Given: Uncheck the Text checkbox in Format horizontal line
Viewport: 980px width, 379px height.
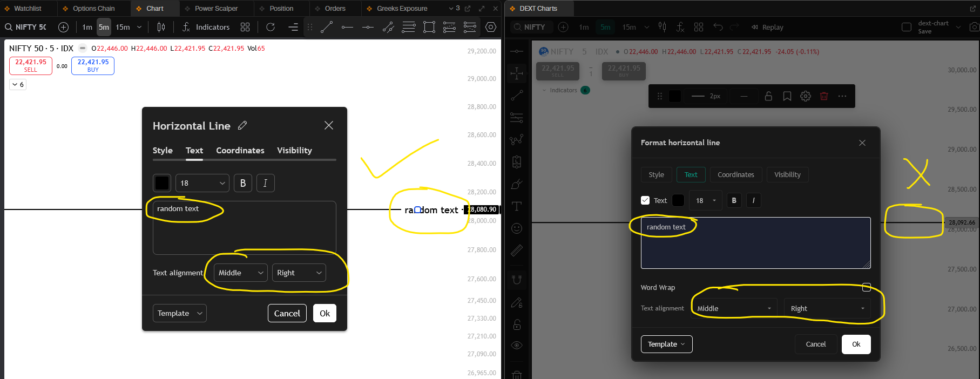Looking at the screenshot, I should [x=645, y=200].
